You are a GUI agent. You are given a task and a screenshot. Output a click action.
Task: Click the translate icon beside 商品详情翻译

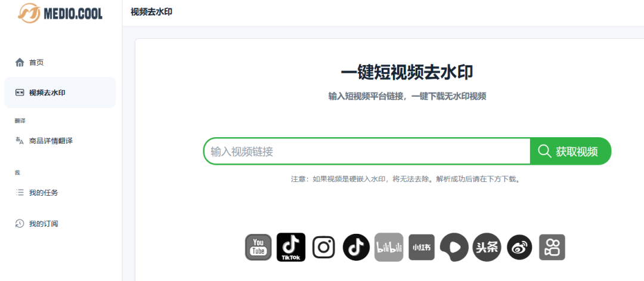pos(20,141)
